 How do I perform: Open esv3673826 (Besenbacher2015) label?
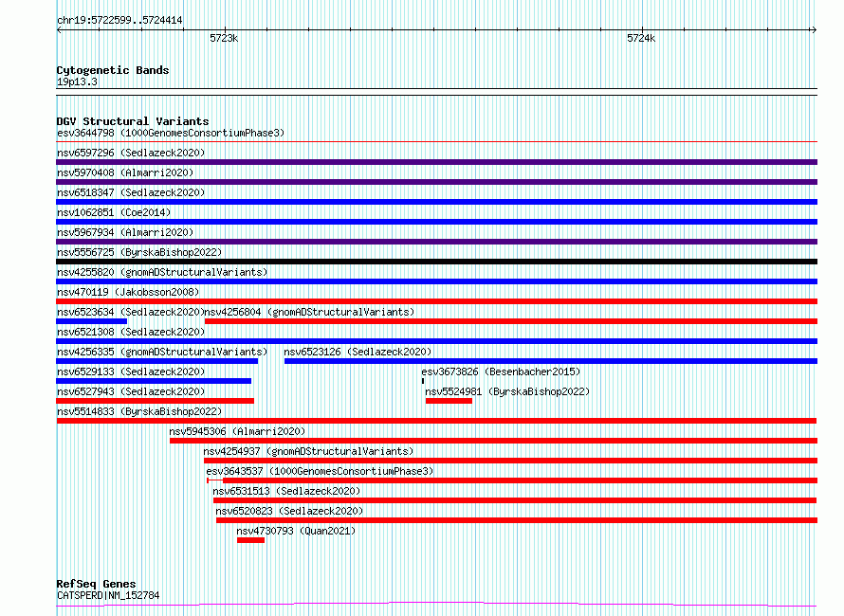(x=501, y=371)
